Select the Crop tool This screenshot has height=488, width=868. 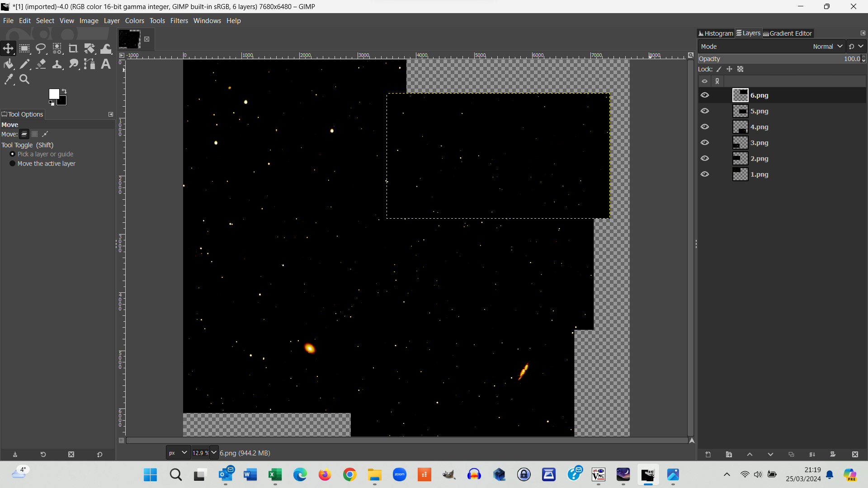coord(73,48)
